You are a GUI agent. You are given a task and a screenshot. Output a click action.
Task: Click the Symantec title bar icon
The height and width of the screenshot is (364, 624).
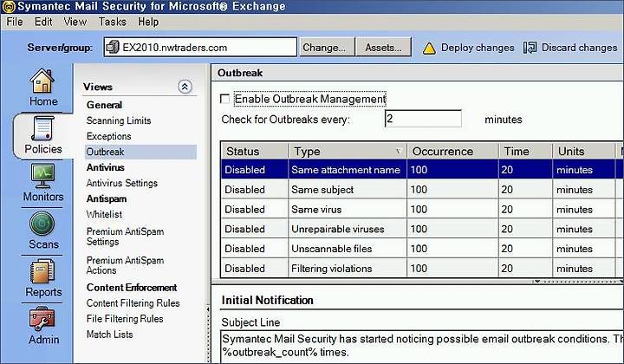9,6
